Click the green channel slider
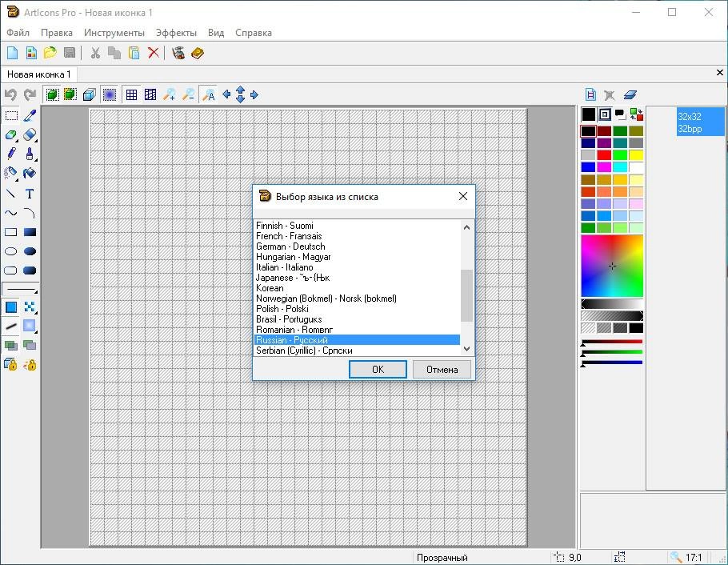The image size is (728, 565). [612, 353]
